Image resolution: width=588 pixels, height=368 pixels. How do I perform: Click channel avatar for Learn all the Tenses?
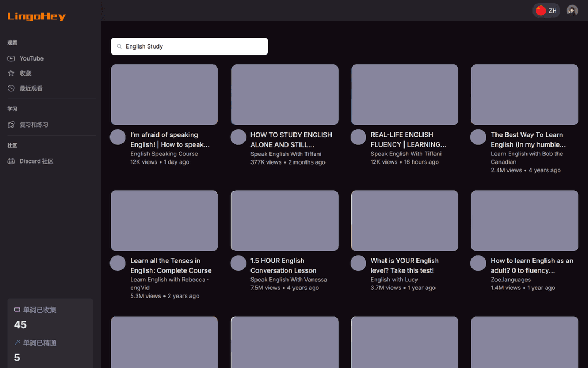pos(118,263)
